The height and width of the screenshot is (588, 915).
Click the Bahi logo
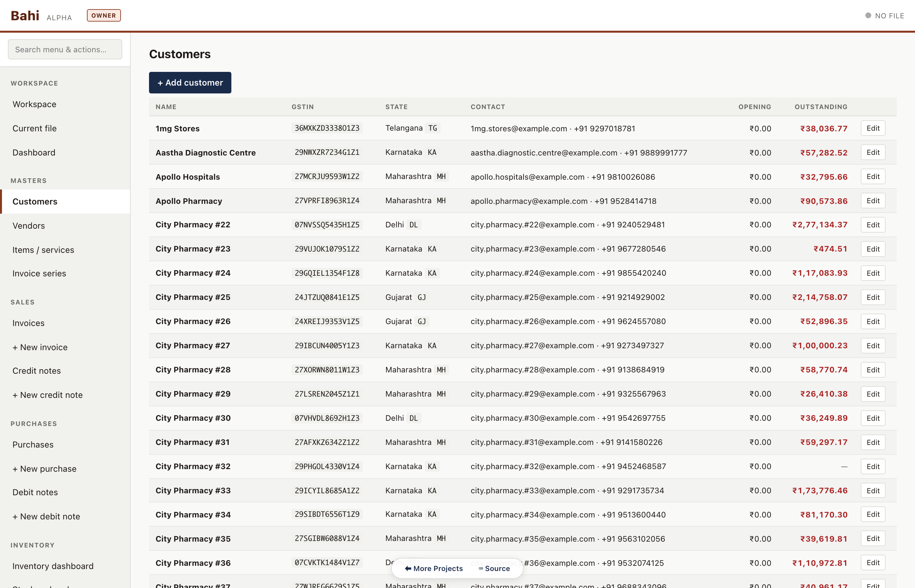[x=25, y=16]
